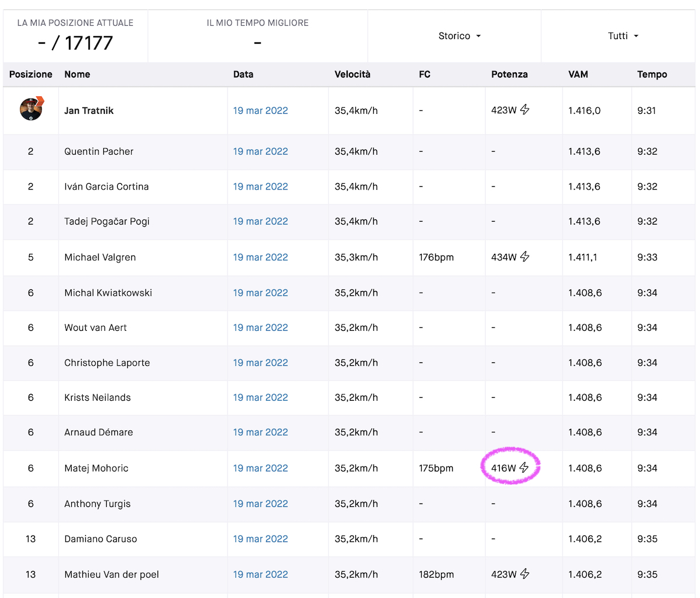700x598 pixels.
Task: Open Wout van Aert's activity date link
Action: coord(261,328)
